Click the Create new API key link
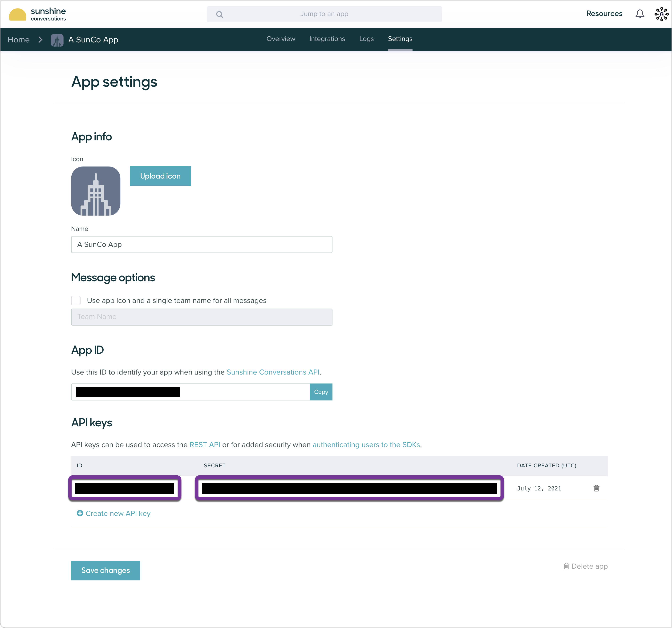The image size is (672, 628). coord(118,513)
